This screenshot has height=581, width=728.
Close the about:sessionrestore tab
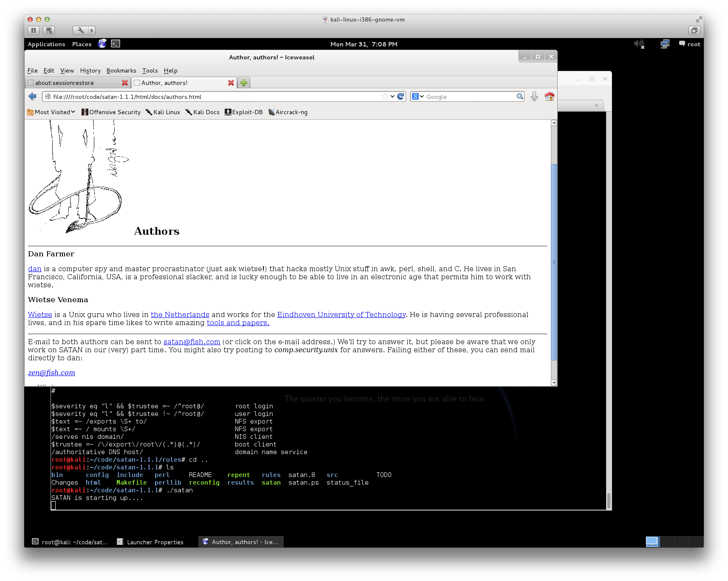pyautogui.click(x=125, y=83)
